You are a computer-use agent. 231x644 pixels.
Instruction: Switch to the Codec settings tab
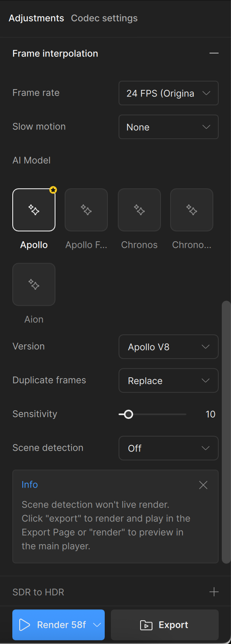pyautogui.click(x=104, y=18)
